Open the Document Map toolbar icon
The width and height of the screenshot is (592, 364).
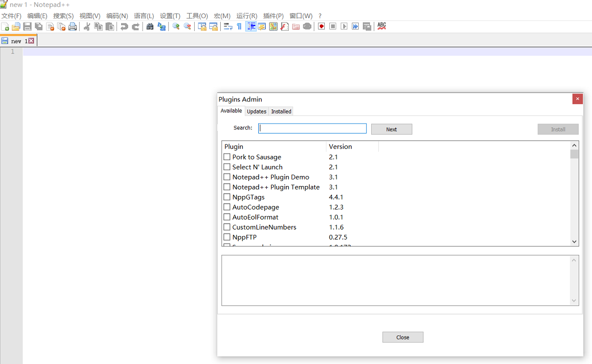273,26
